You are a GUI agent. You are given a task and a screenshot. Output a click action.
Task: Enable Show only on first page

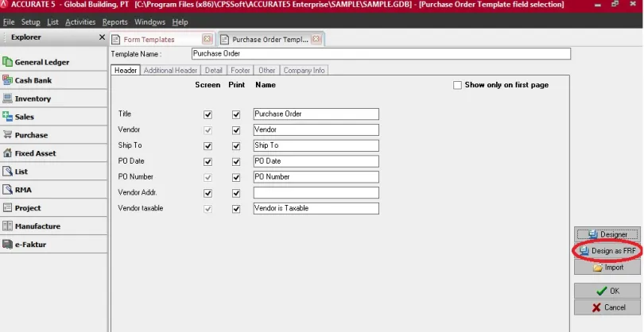pos(457,85)
